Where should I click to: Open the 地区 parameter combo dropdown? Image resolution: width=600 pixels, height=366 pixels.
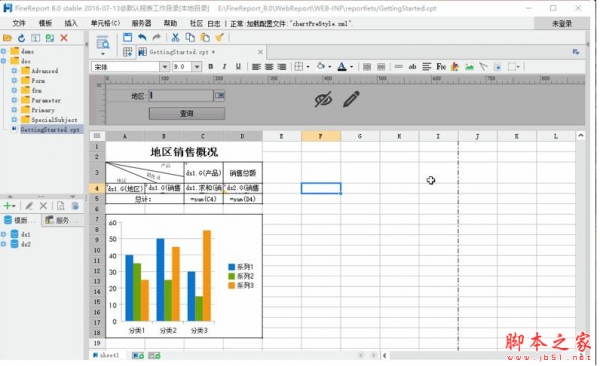219,95
